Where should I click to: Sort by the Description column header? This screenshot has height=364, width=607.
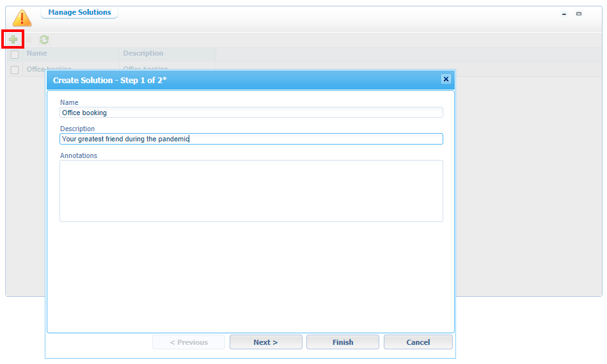(x=168, y=54)
